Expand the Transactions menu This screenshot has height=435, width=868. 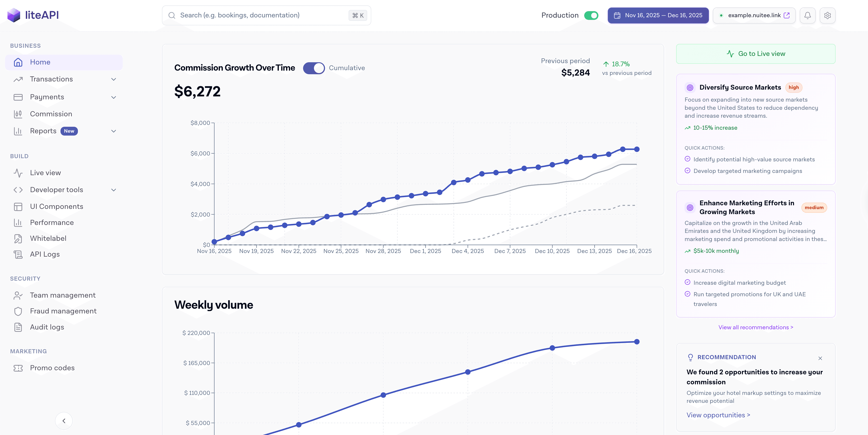point(114,79)
